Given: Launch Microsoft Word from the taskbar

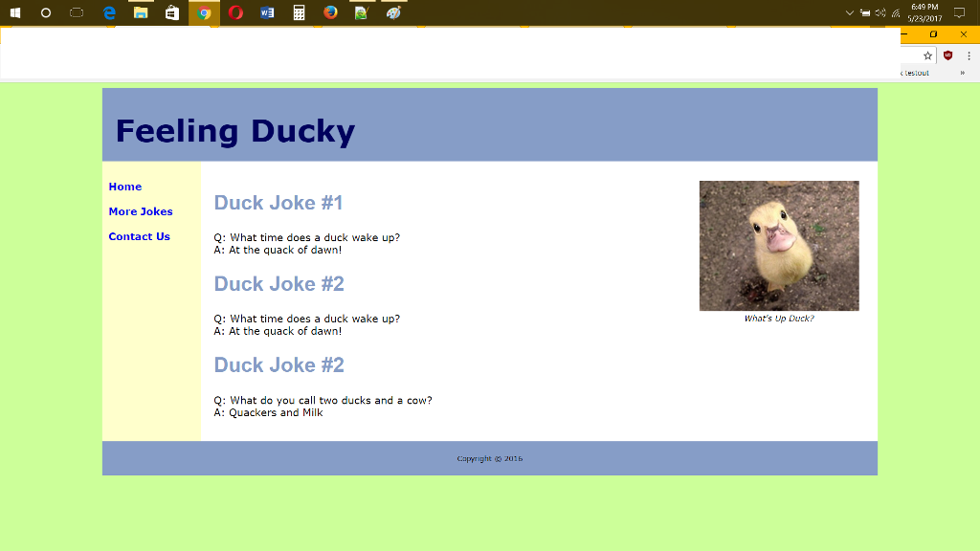Looking at the screenshot, I should (x=267, y=13).
